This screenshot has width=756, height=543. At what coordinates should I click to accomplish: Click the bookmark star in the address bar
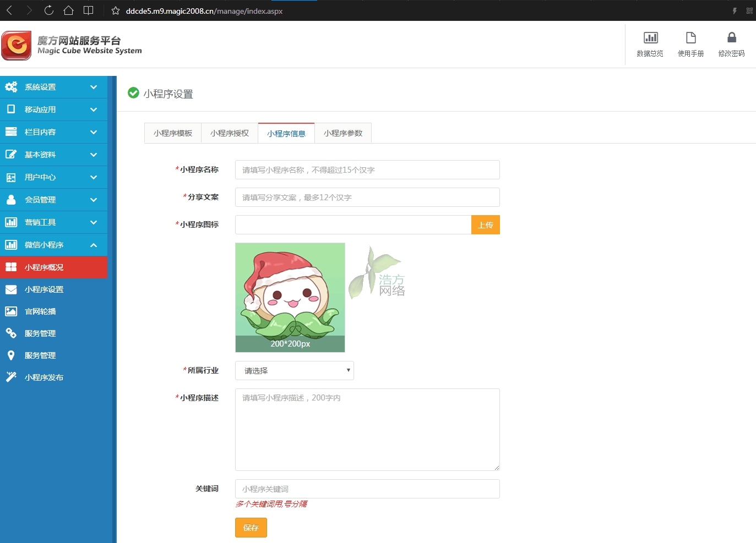coord(115,10)
